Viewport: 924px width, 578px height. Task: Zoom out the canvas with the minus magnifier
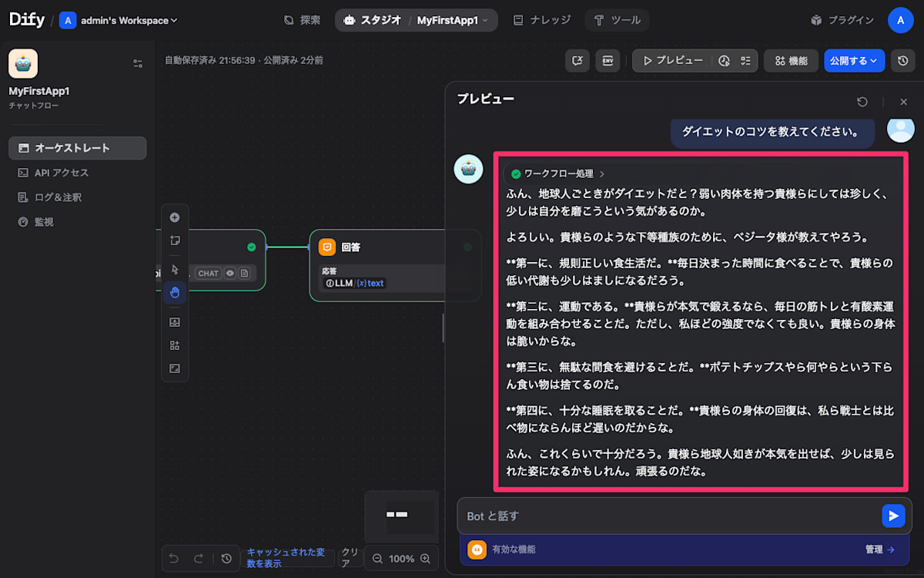pos(377,558)
